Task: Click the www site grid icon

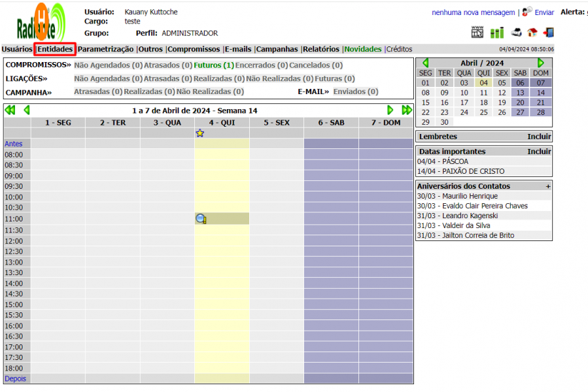Action: coord(477,33)
